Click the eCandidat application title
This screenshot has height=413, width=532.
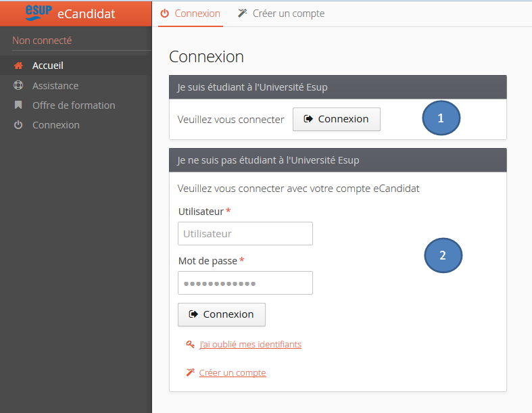(86, 14)
